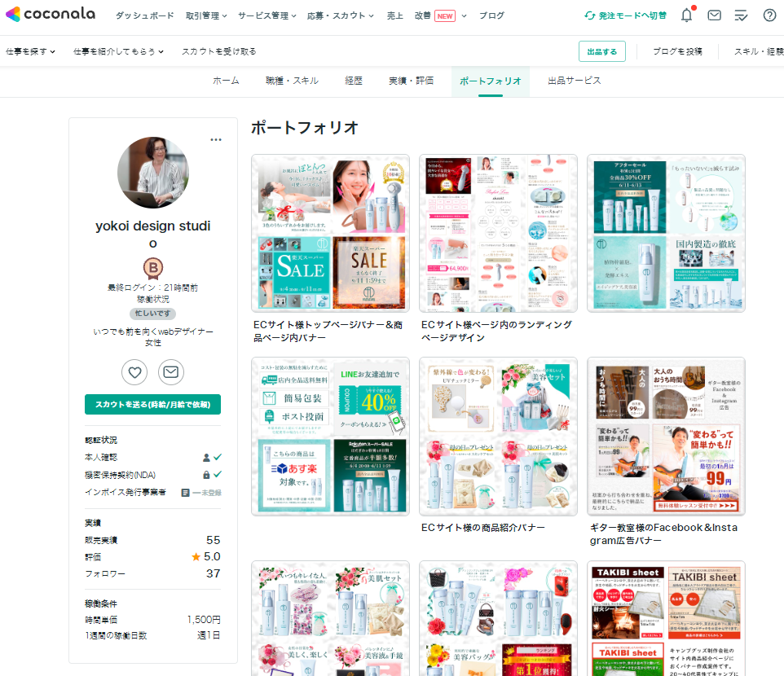Click the heart favorite icon on profile

[134, 372]
